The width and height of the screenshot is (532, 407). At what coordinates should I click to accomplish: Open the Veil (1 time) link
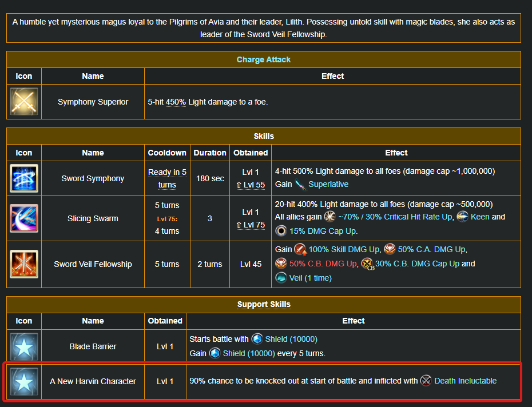(311, 278)
